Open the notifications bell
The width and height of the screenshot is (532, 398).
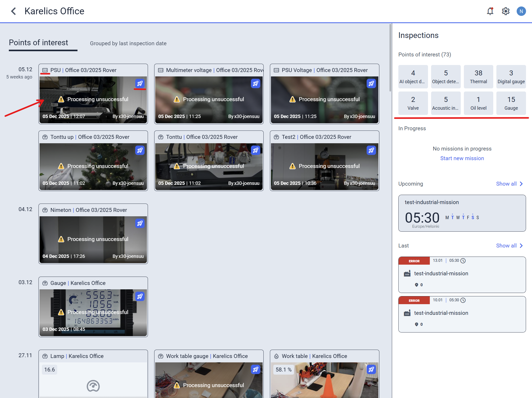(x=490, y=11)
